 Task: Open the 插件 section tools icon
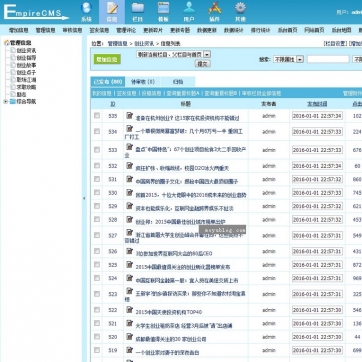pyautogui.click(x=215, y=8)
